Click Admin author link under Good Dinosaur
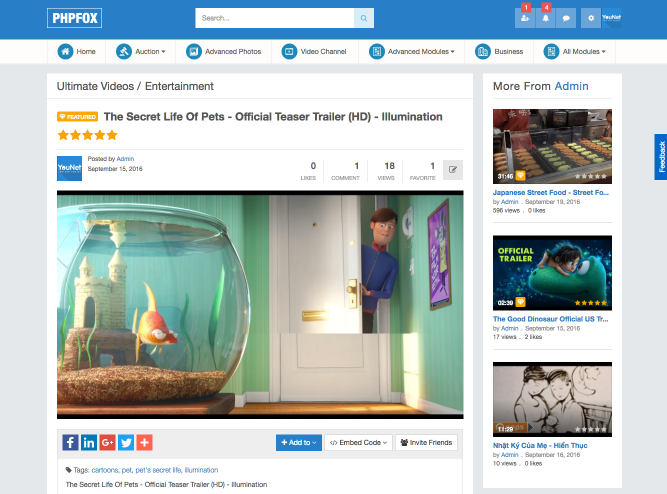 510,328
